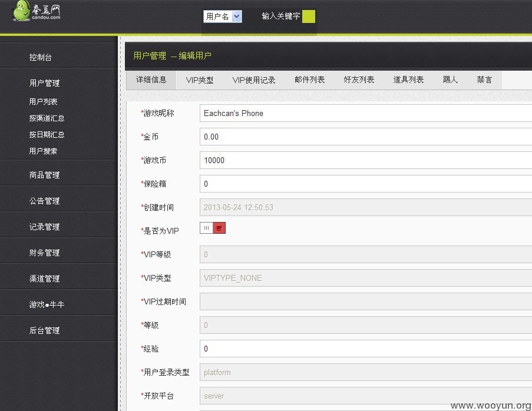This screenshot has height=411, width=532.
Task: Click the candou.com logo
Action: coord(37,11)
